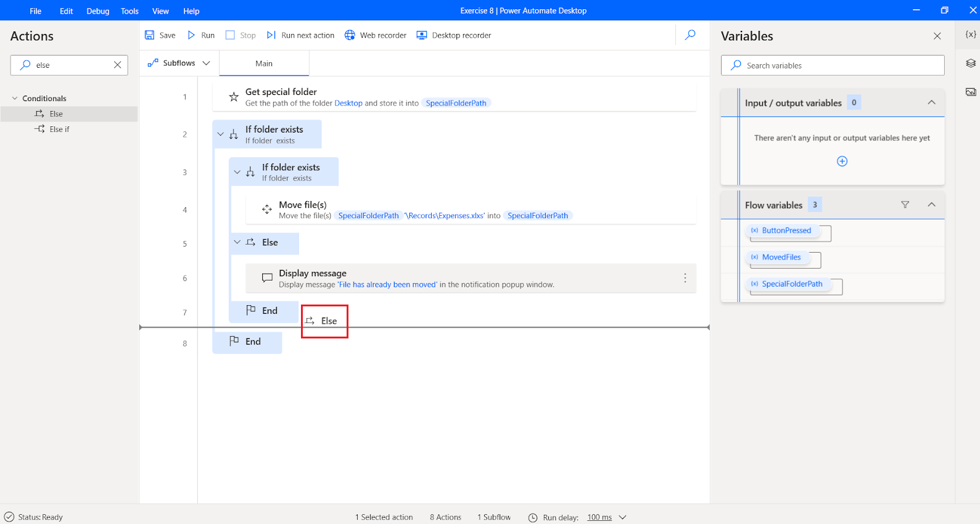Click the ButtonPressed variable
Viewport: 980px width, 524px height.
pos(783,231)
